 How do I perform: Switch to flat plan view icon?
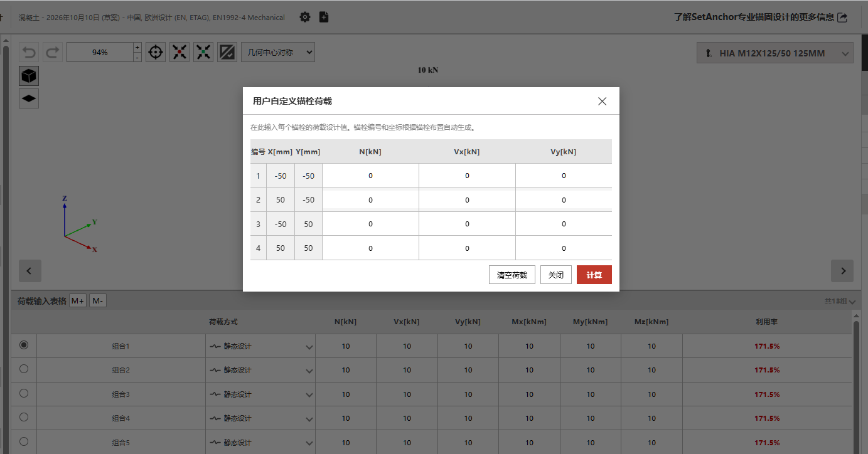tap(29, 98)
